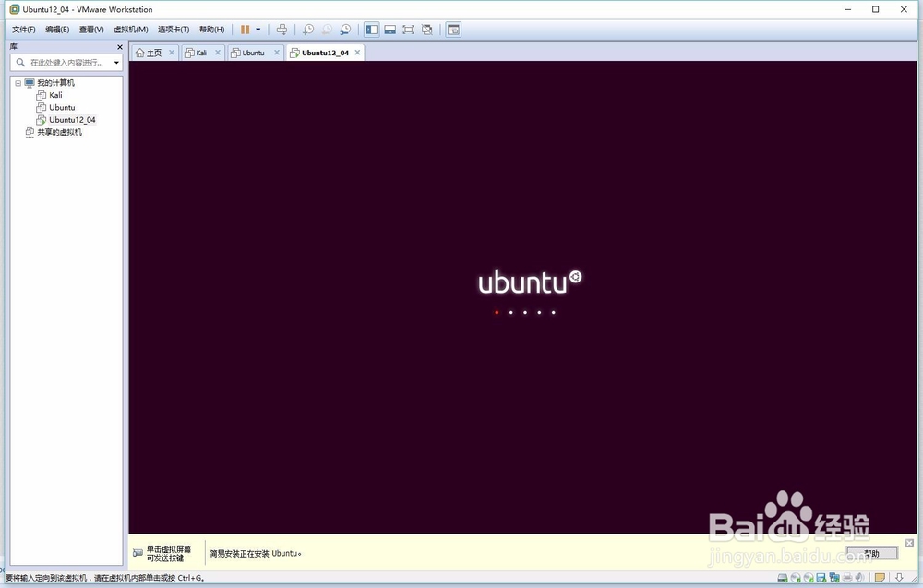Viewport: 923px width, 588px height.
Task: Close the 库 library panel
Action: click(x=120, y=47)
